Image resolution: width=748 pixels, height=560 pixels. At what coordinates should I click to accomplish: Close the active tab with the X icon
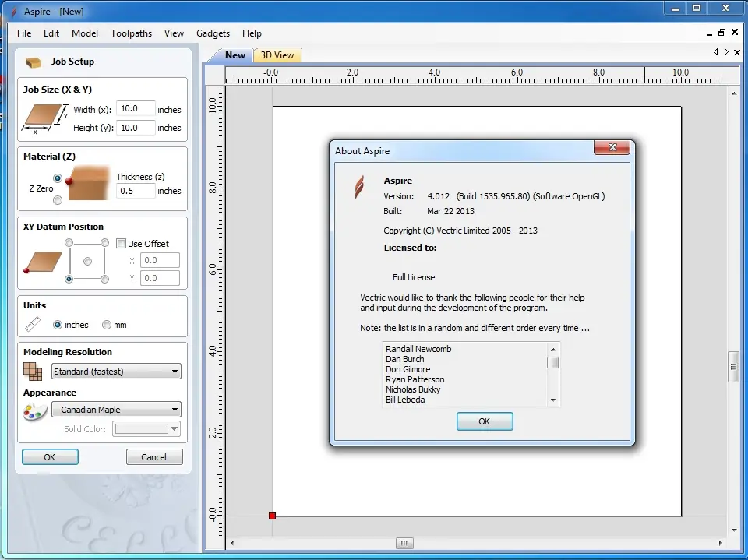(737, 52)
